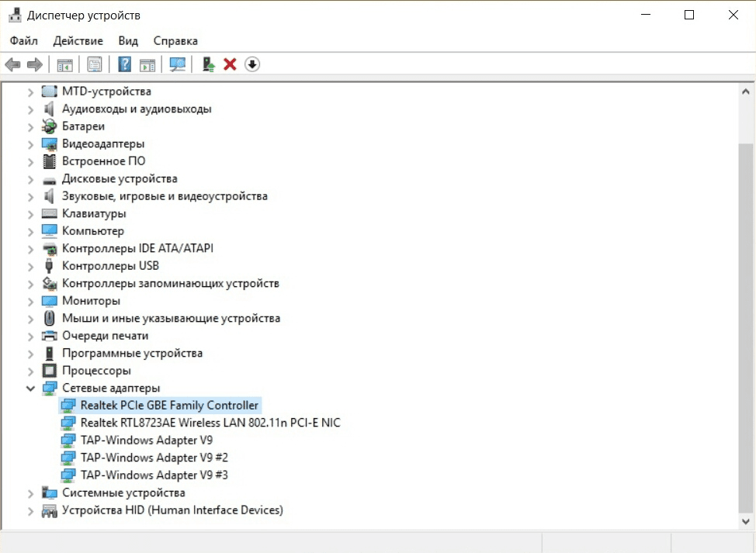This screenshot has height=553, width=756.
Task: Click the Forward arrow toolbar icon
Action: coord(35,64)
